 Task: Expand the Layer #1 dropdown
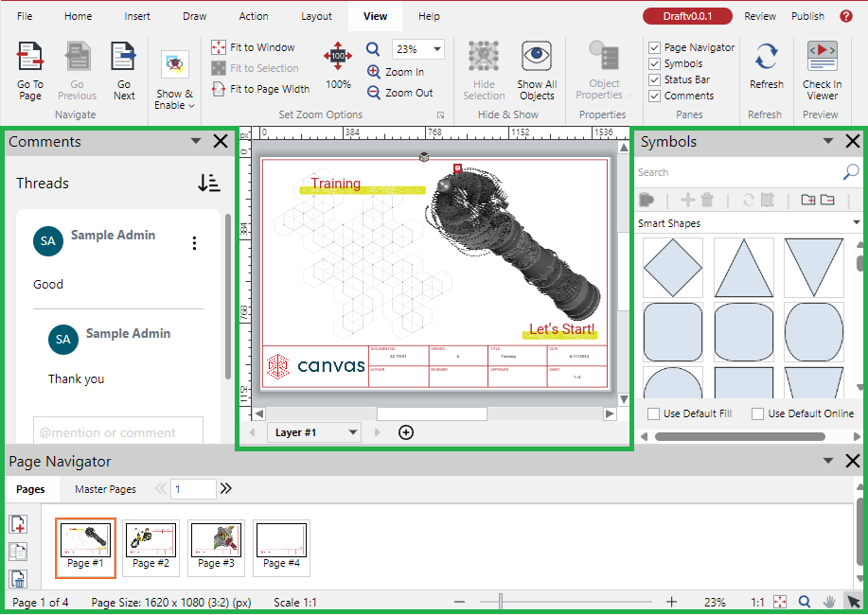[353, 432]
